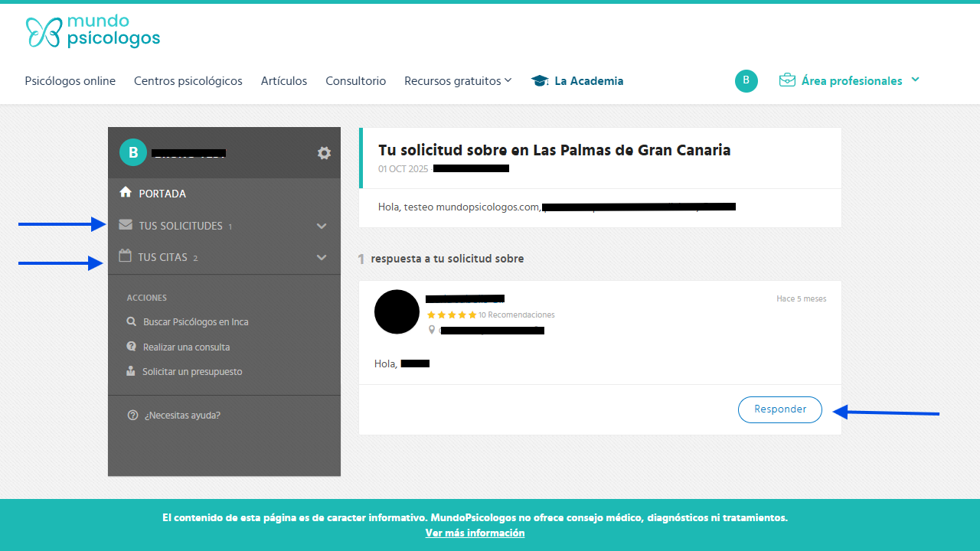Click the home icon beside Portada
980x551 pixels.
[x=126, y=193]
